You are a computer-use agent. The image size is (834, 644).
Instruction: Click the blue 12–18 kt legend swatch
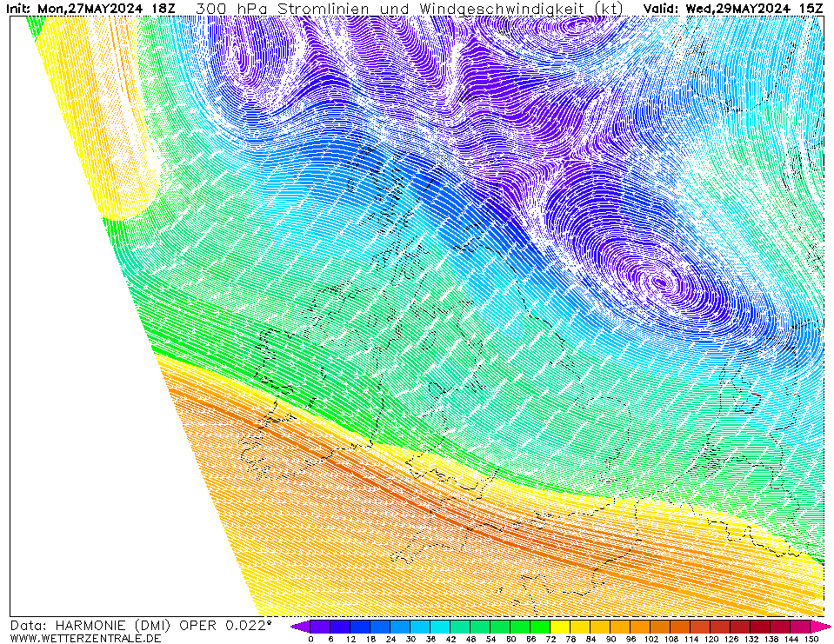click(361, 627)
